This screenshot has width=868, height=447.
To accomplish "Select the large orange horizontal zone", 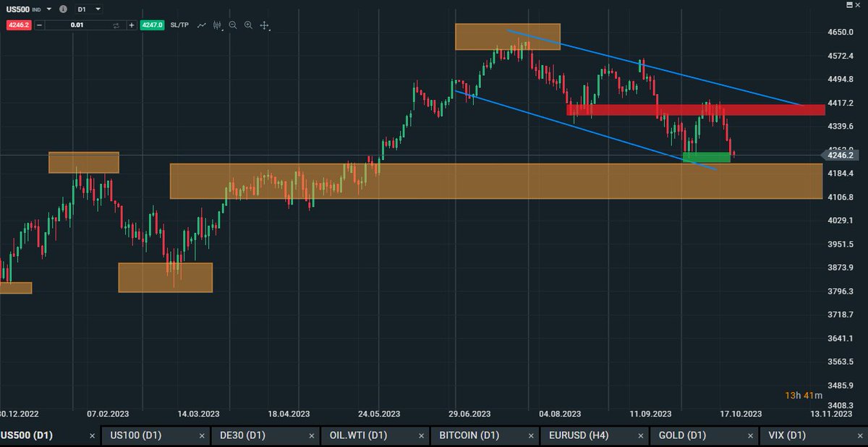I will click(x=496, y=181).
